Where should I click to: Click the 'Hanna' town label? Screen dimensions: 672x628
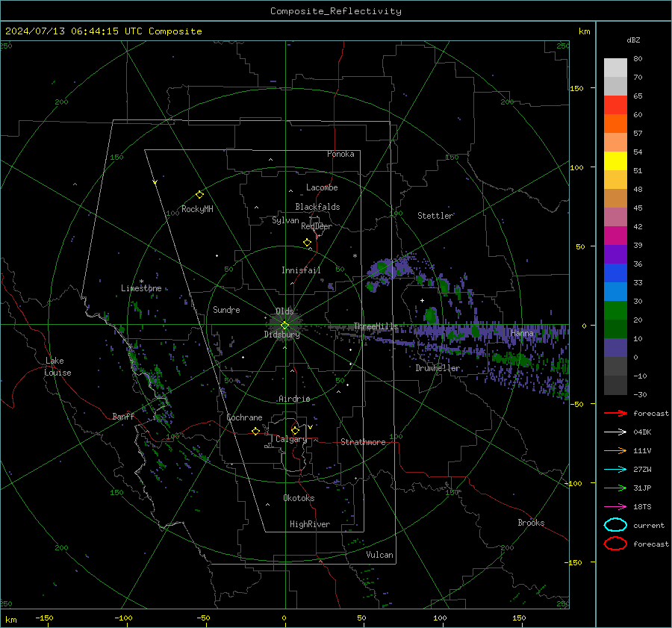522,333
